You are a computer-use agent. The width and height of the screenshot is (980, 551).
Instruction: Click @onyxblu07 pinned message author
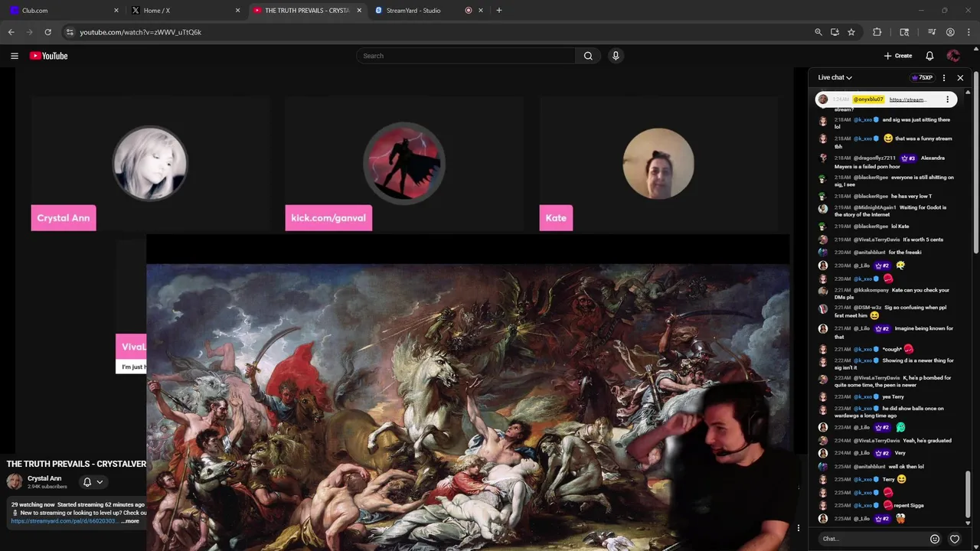click(868, 99)
